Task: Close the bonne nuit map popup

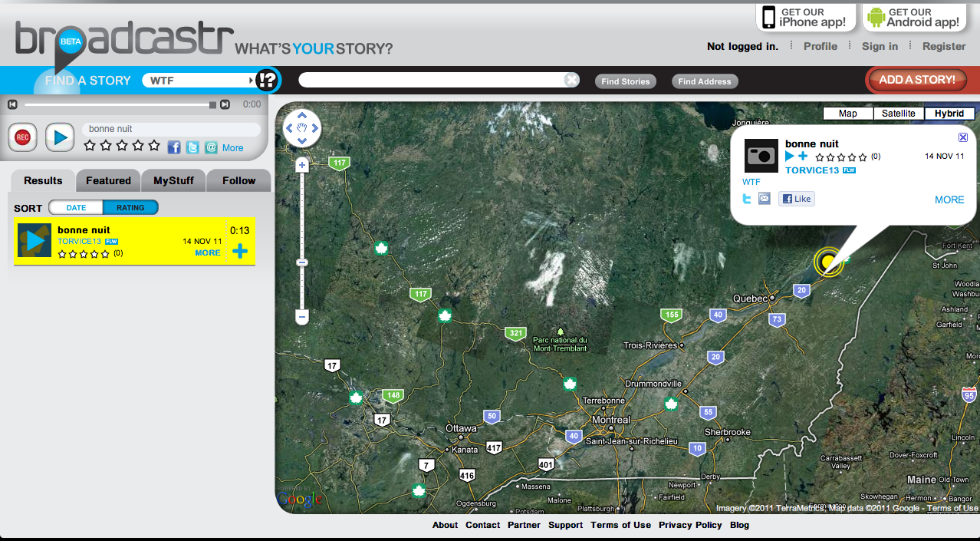Action: click(x=963, y=137)
